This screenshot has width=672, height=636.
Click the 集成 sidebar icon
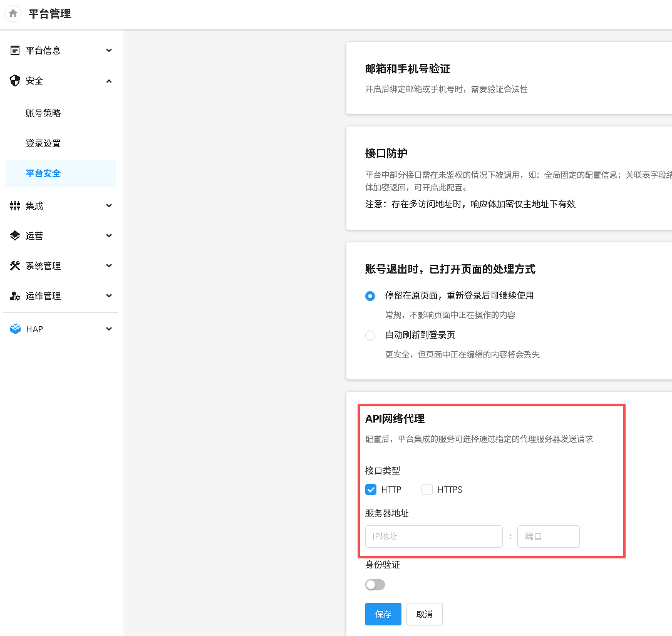pos(16,206)
